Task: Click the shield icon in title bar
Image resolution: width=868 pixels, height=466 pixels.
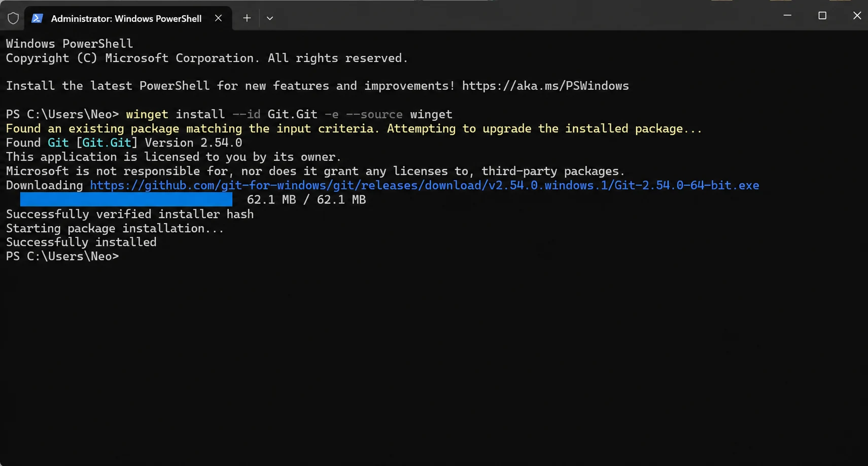Action: [13, 18]
